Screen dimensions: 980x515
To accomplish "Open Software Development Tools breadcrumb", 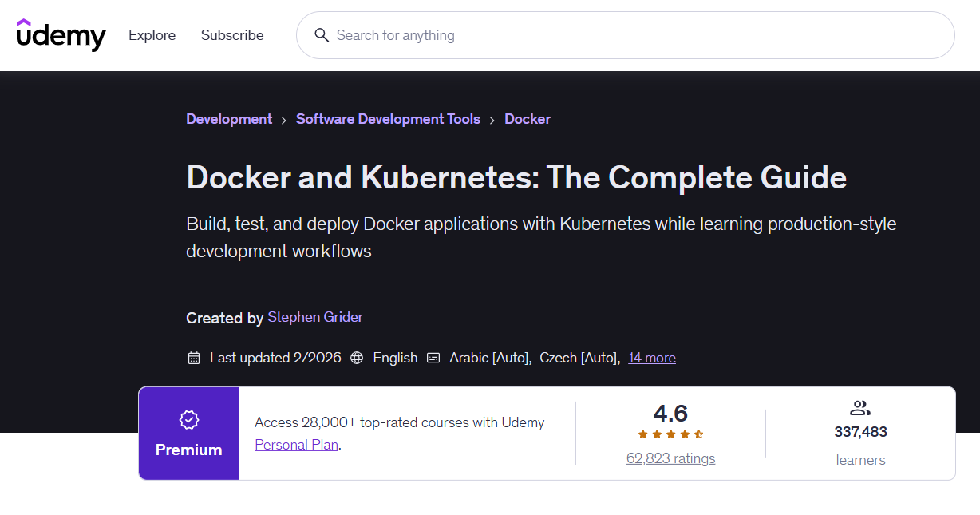I will click(388, 119).
